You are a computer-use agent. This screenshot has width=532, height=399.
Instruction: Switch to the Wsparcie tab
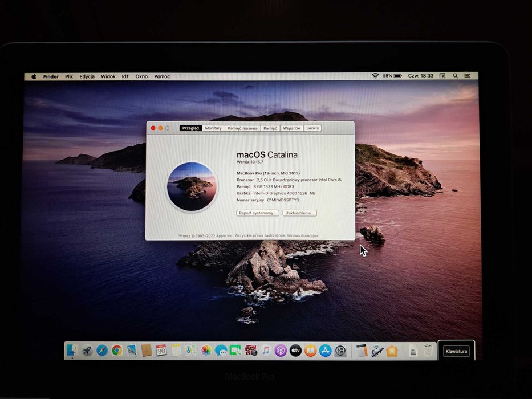pyautogui.click(x=291, y=128)
